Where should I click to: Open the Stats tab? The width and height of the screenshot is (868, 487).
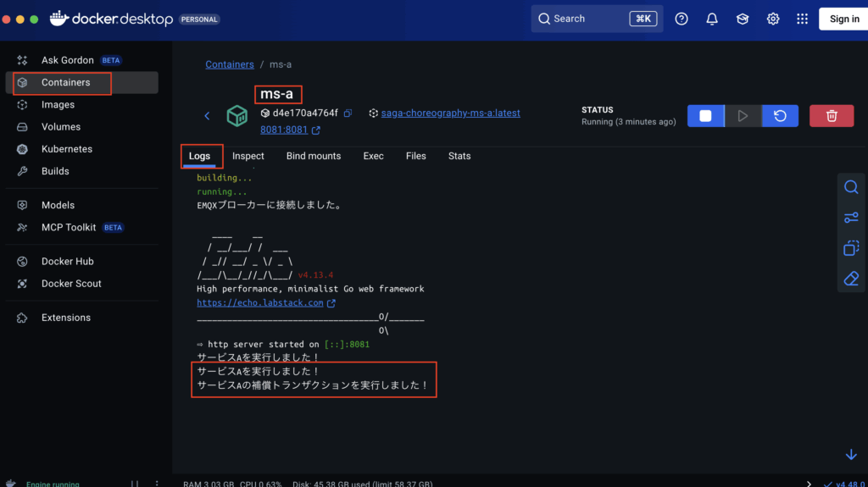click(459, 156)
